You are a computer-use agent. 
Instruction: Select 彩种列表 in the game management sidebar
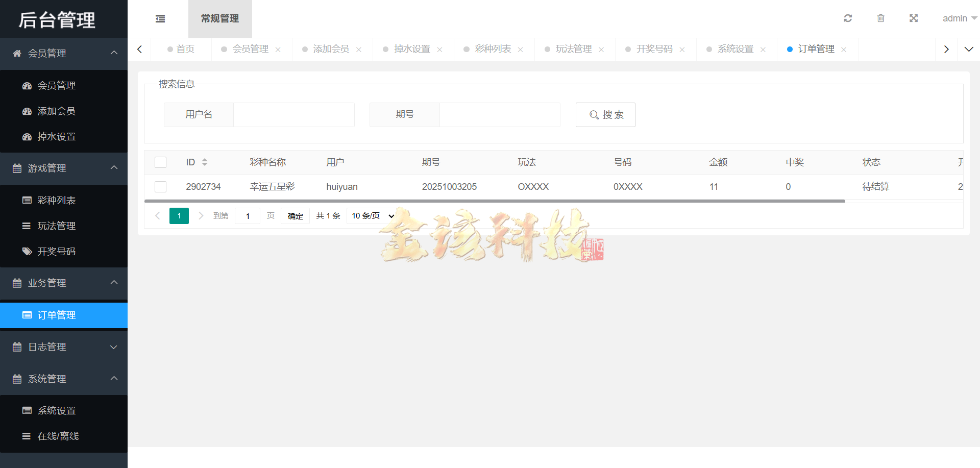pos(56,200)
